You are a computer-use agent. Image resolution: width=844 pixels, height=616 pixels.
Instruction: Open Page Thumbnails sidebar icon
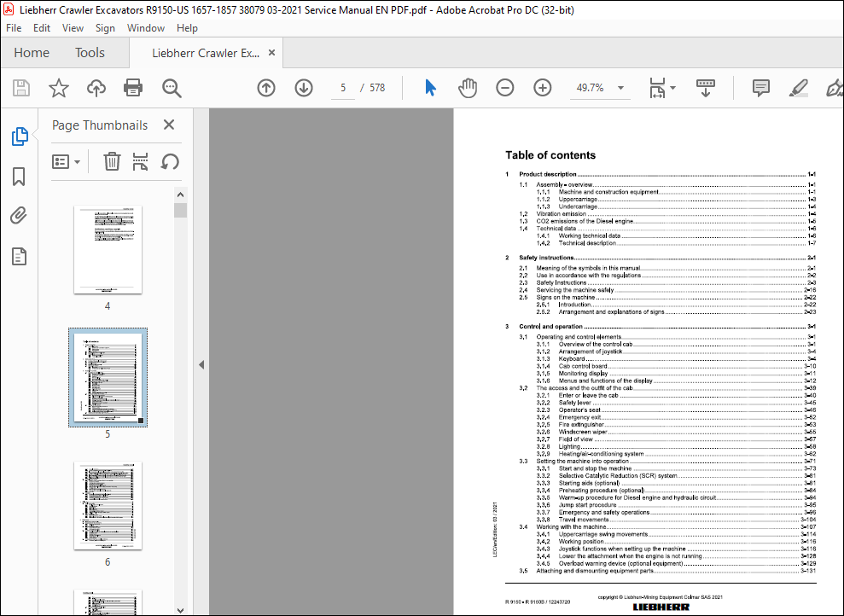(20, 137)
